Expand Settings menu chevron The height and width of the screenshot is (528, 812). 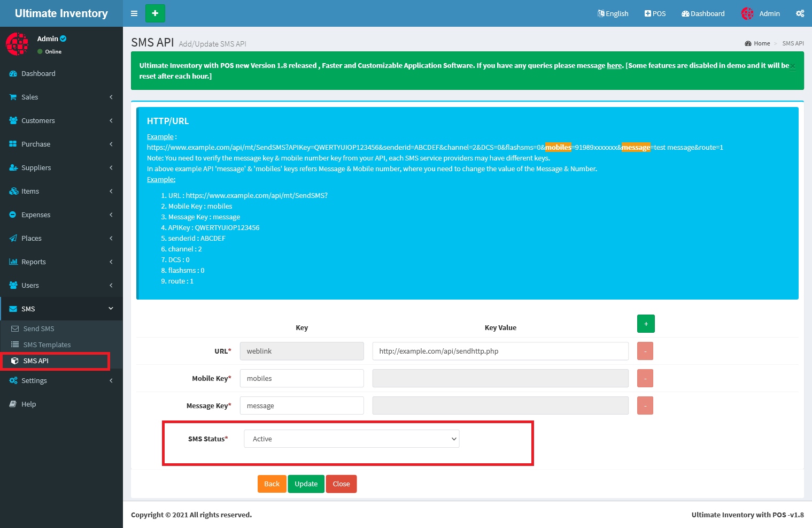[111, 381]
